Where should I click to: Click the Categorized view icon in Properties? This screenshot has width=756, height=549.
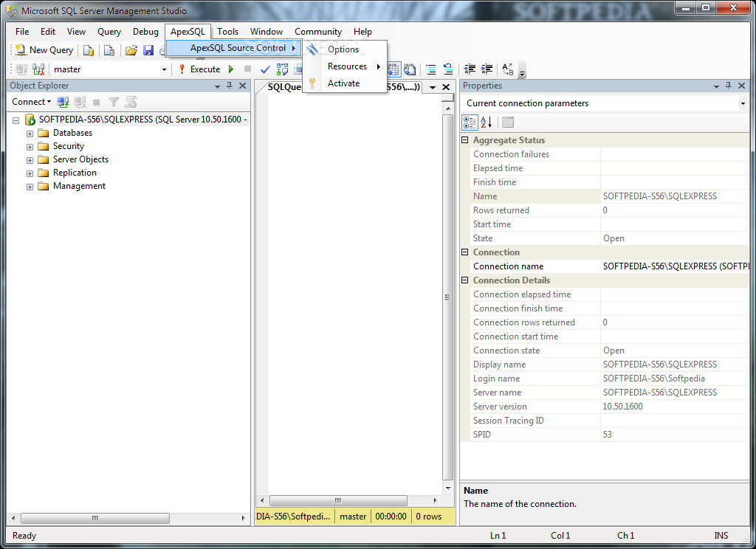[x=470, y=122]
